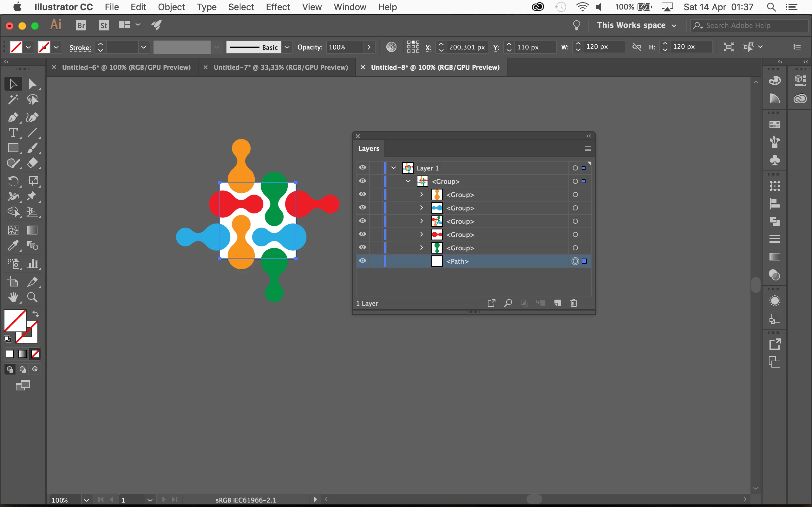Image resolution: width=812 pixels, height=507 pixels.
Task: Click the Fill color swatch in toolbar
Action: click(15, 320)
